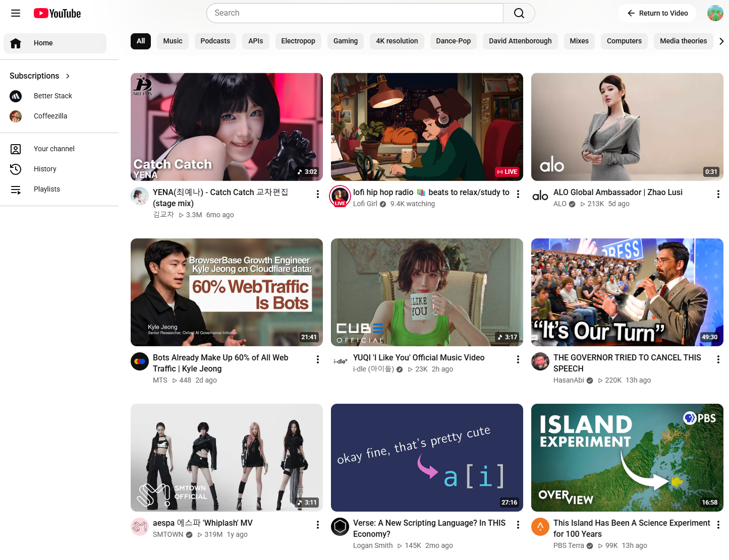Image resolution: width=729 pixels, height=560 pixels.
Task: Open the aespa Whiplash MV thumbnail
Action: 227,458
